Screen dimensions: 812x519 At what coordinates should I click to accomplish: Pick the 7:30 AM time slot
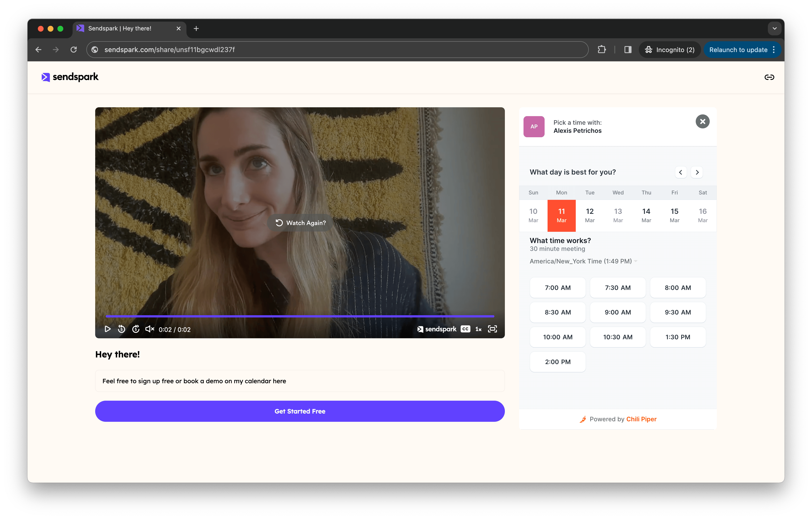point(618,287)
